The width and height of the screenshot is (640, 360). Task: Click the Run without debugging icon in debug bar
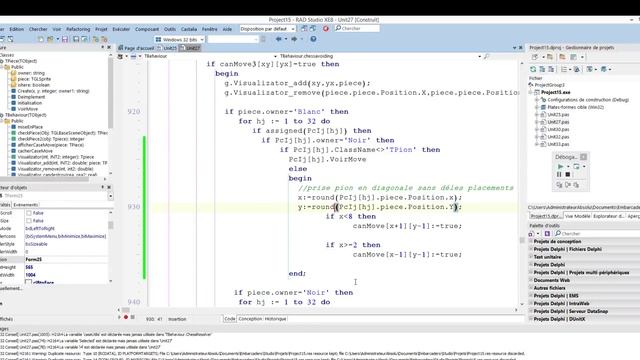tap(576, 167)
